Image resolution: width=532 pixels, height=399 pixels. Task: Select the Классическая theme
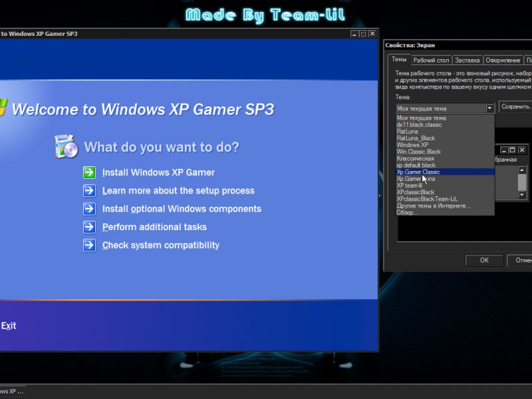[445, 158]
